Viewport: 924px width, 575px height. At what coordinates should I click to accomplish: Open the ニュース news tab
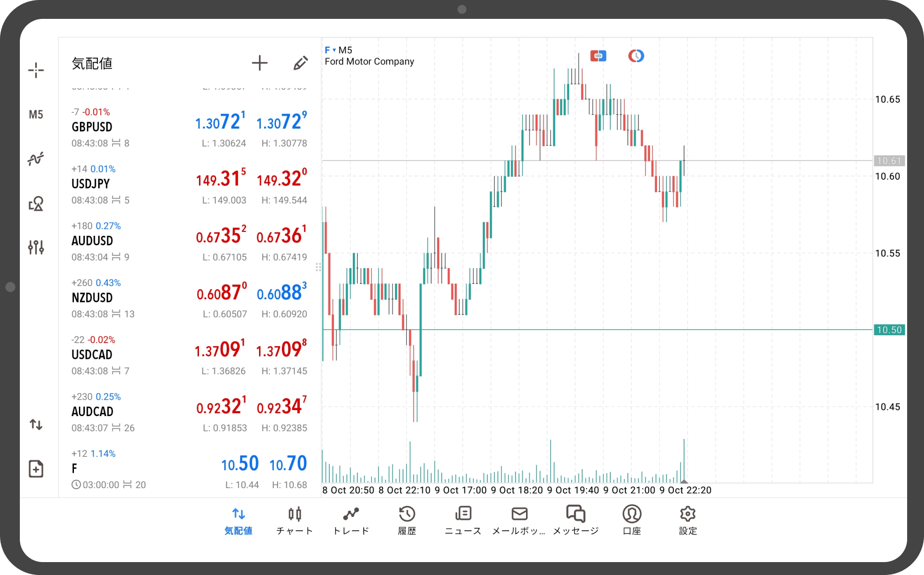(463, 521)
